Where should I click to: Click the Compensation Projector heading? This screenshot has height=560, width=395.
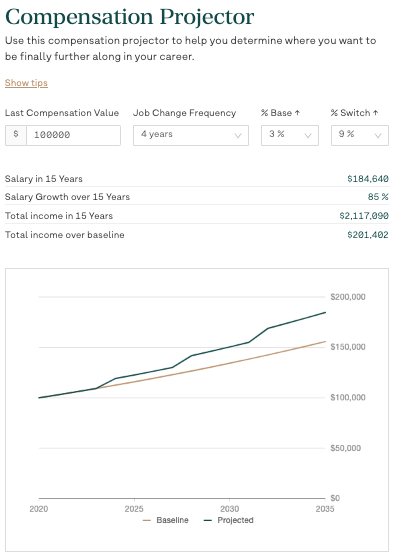tap(130, 17)
